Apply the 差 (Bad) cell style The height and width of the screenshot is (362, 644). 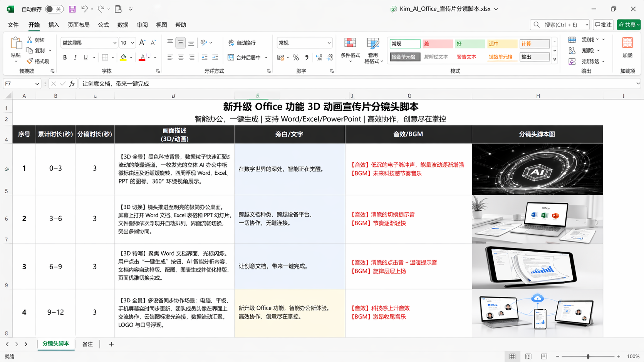(x=438, y=44)
